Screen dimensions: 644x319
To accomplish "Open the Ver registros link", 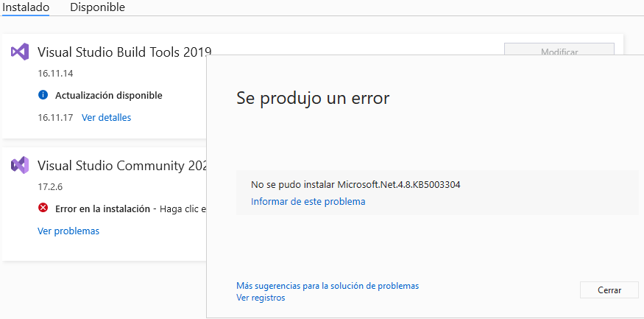I will (261, 298).
